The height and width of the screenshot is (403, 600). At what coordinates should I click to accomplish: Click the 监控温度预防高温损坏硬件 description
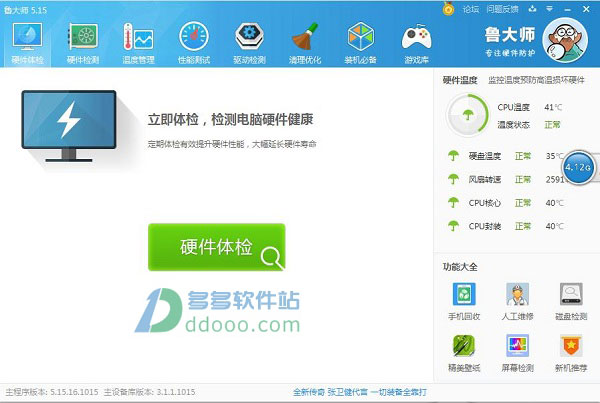[x=536, y=80]
